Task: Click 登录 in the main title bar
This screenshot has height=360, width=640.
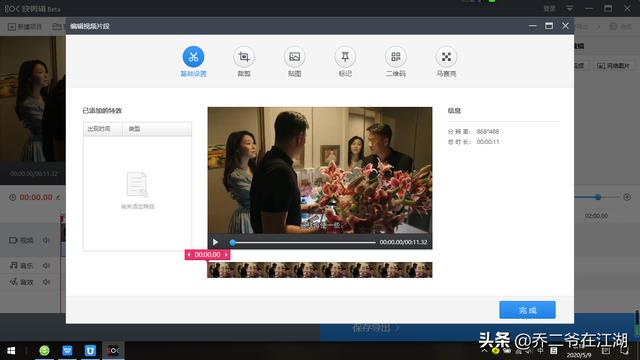Action: 549,9
